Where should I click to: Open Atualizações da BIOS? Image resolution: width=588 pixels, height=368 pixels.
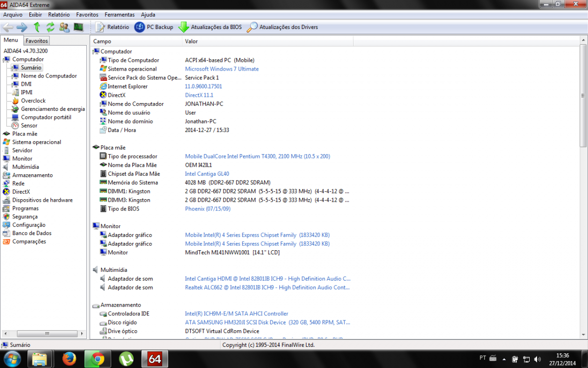(210, 27)
